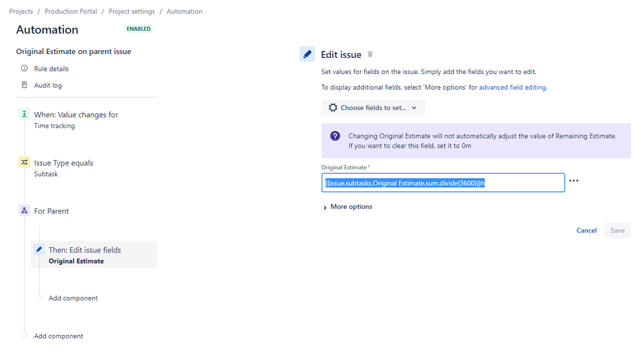
Task: Click the Automation page heading
Action: (x=47, y=30)
